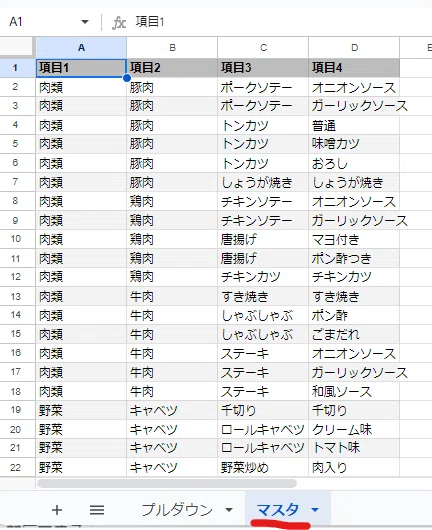The width and height of the screenshot is (432, 530).
Task: Click row 8 cell 鶏肉
Action: 172,201
